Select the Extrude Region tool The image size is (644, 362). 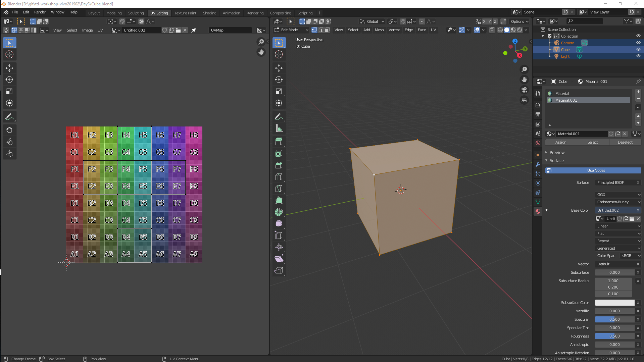coord(279,142)
